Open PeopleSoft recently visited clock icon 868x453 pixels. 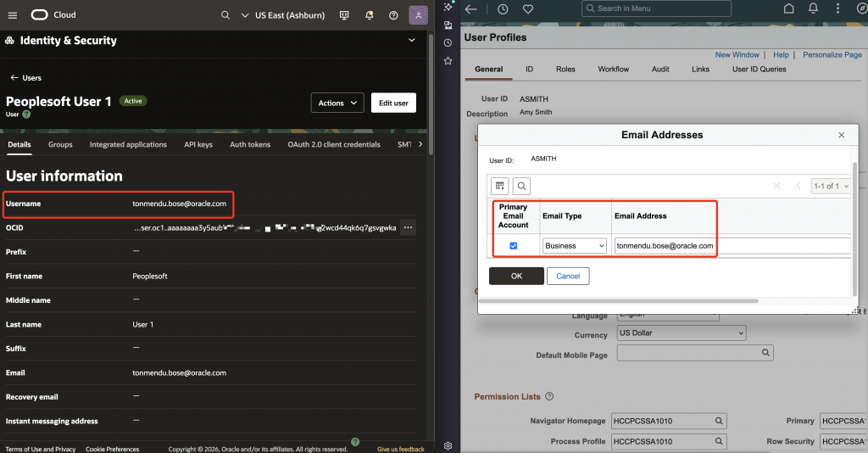[503, 8]
